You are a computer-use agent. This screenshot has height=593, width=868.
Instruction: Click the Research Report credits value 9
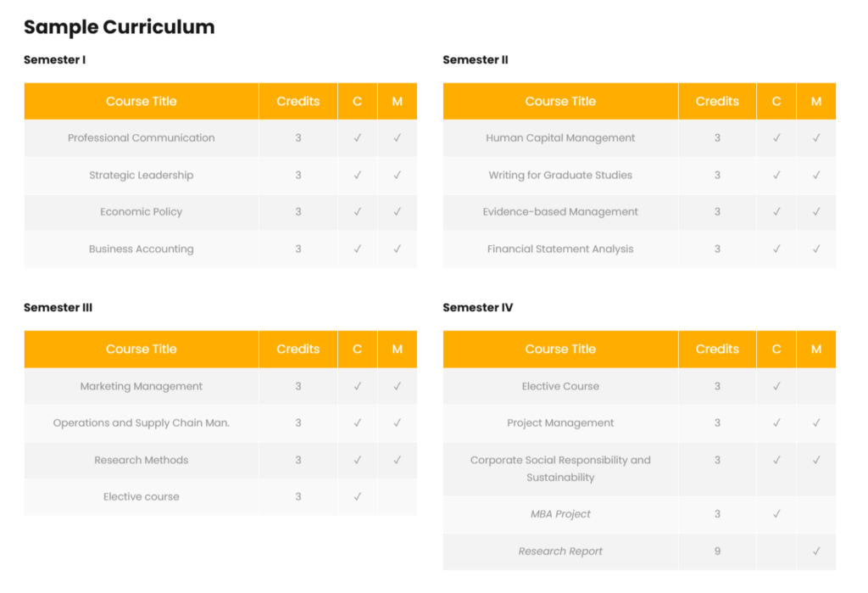tap(717, 551)
